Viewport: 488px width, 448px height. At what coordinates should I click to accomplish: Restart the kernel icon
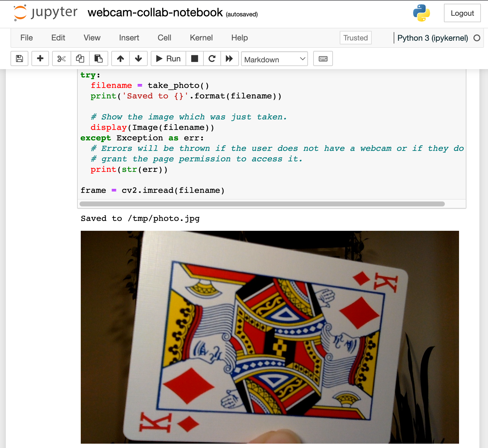pyautogui.click(x=212, y=59)
